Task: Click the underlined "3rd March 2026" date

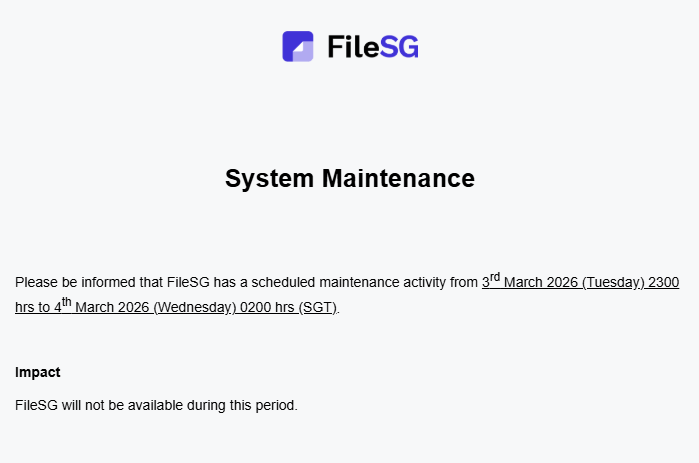Action: click(539, 283)
